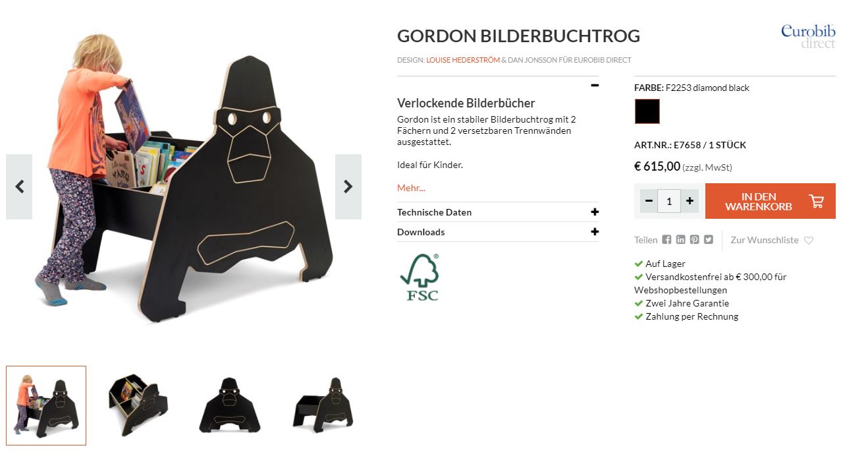The image size is (868, 462).
Task: View thumbnail of gorilla front view
Action: [x=230, y=405]
